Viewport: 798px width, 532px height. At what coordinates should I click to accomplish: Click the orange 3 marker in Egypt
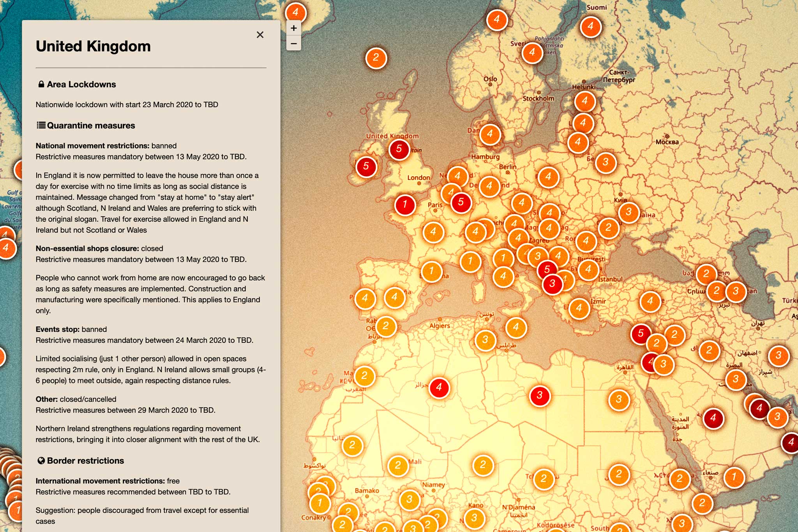(x=619, y=399)
